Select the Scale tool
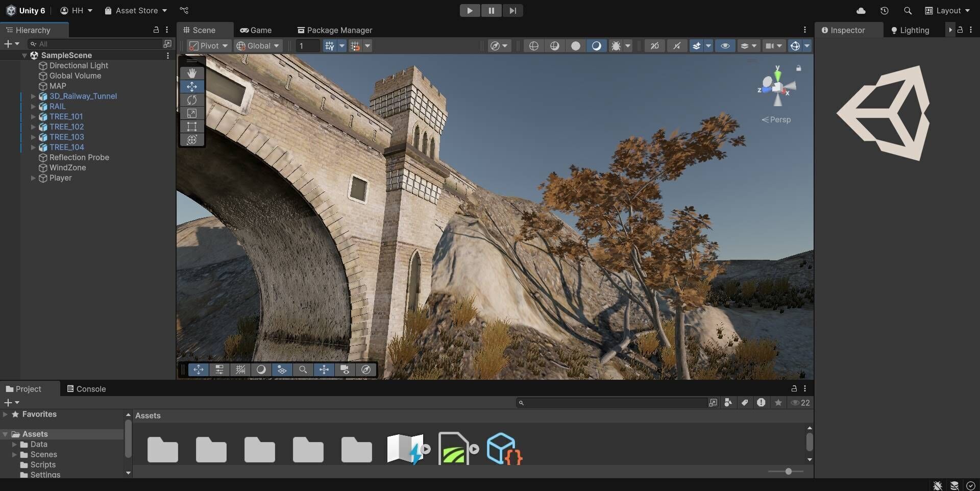980x491 pixels. click(x=192, y=113)
